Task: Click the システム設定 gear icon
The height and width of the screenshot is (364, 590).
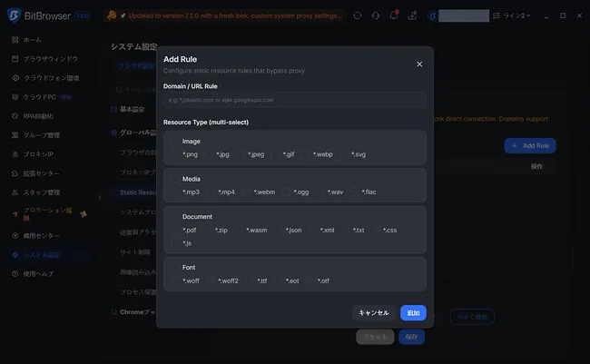Action: coord(15,255)
